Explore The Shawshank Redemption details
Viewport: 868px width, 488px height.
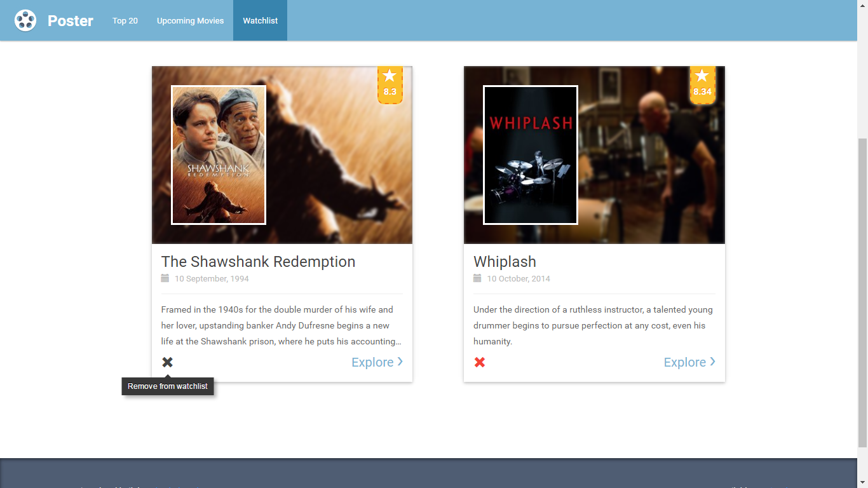point(377,362)
